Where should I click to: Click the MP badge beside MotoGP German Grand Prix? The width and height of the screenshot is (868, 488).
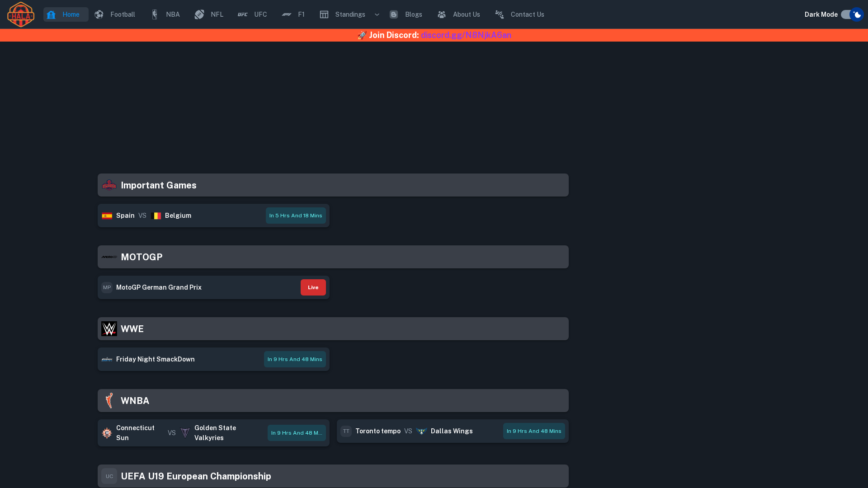(x=107, y=287)
